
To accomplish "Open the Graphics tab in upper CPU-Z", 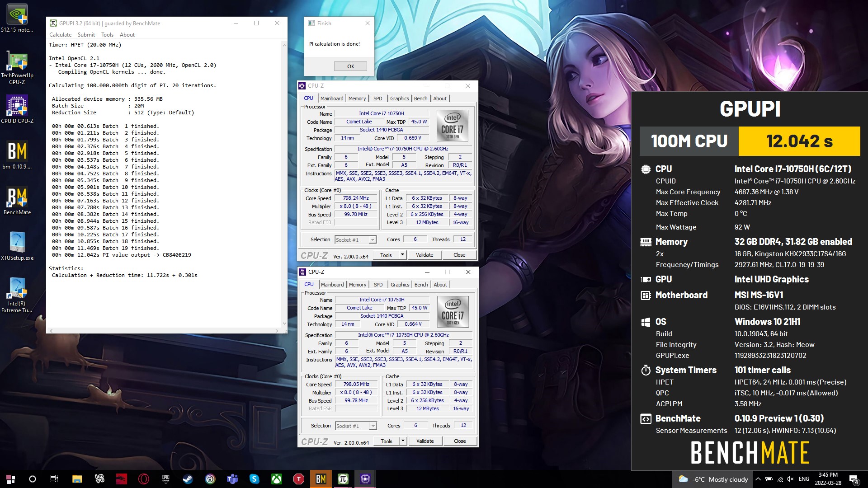I will 400,99.
